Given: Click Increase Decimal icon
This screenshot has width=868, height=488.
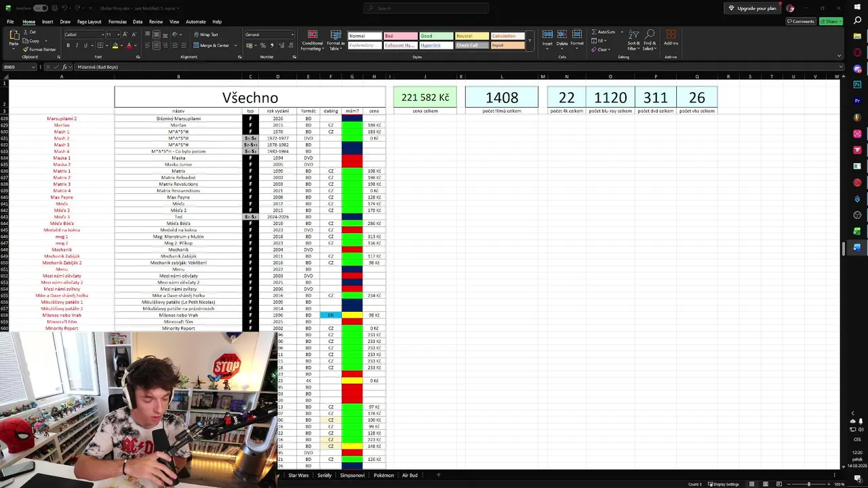Looking at the screenshot, I should coord(281,45).
